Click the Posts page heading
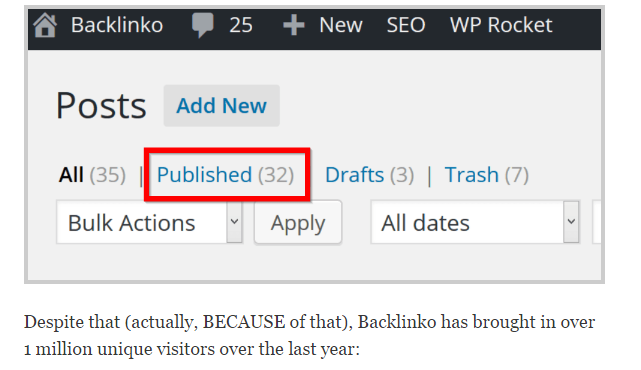Image resolution: width=641 pixels, height=370 pixels. click(x=101, y=106)
